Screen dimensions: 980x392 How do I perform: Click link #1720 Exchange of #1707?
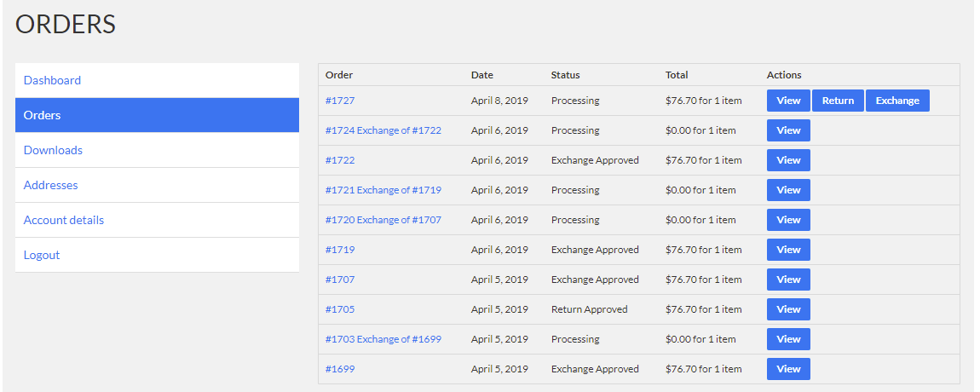383,220
